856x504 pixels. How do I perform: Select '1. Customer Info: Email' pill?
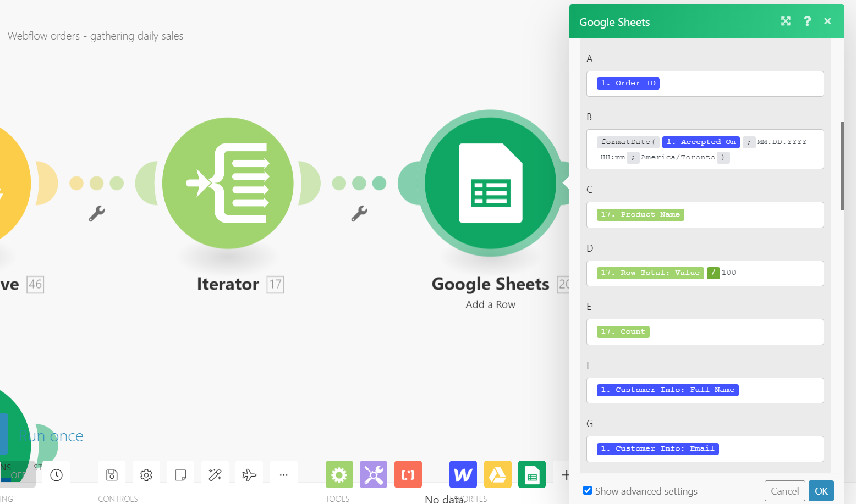pyautogui.click(x=657, y=448)
